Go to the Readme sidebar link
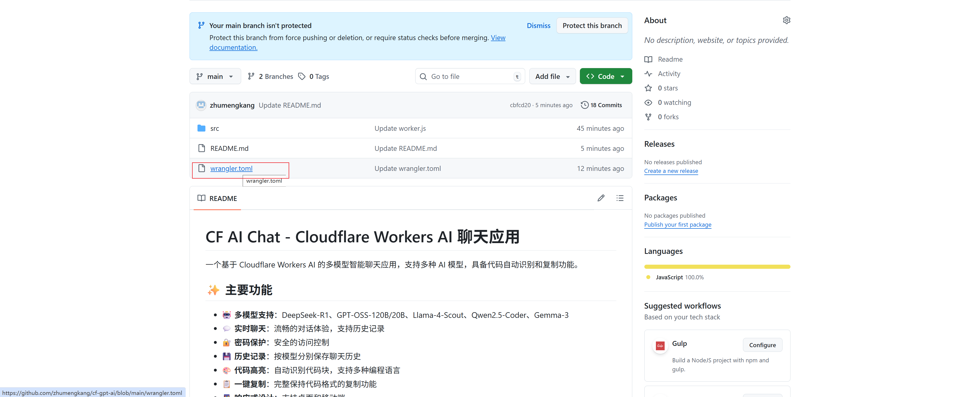 pyautogui.click(x=670, y=59)
